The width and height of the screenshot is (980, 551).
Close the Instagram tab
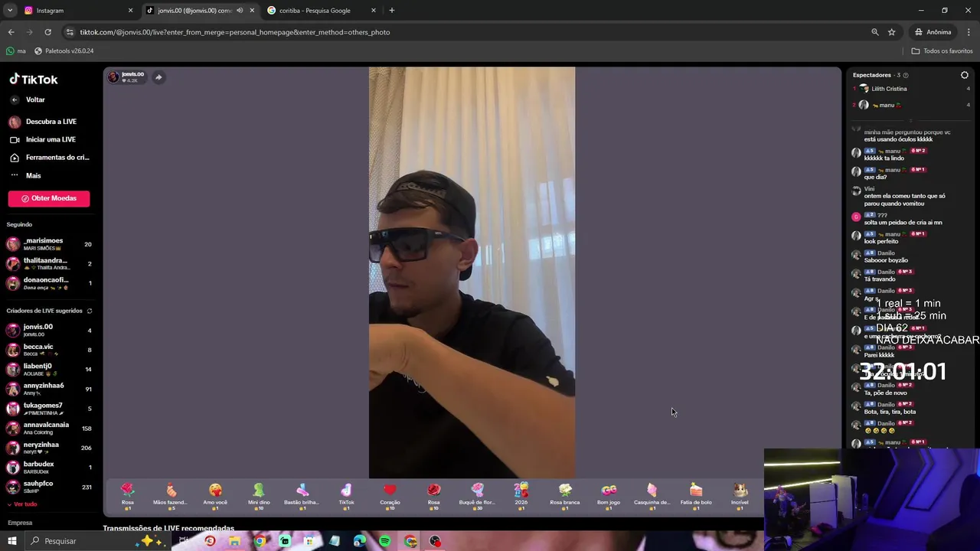pyautogui.click(x=130, y=11)
